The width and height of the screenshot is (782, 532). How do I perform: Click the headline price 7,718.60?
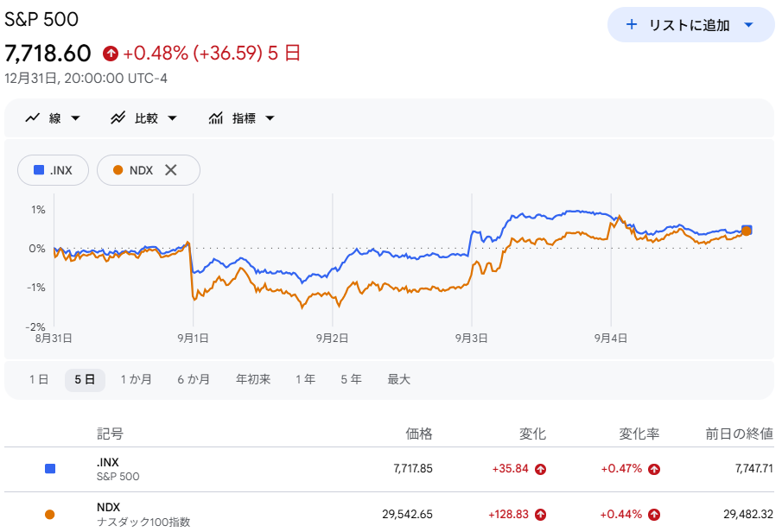48,54
